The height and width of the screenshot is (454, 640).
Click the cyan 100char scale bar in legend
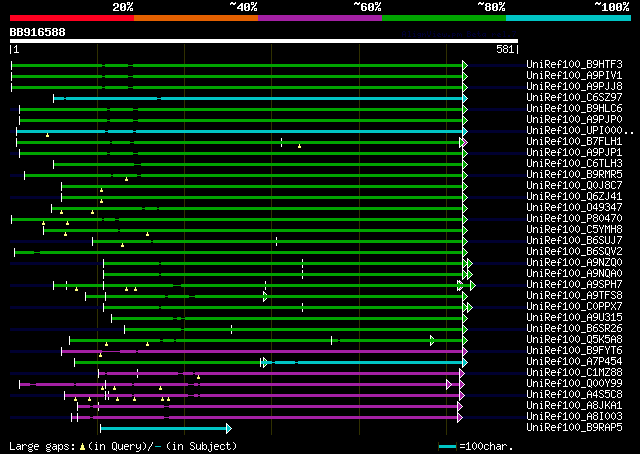coord(447,446)
